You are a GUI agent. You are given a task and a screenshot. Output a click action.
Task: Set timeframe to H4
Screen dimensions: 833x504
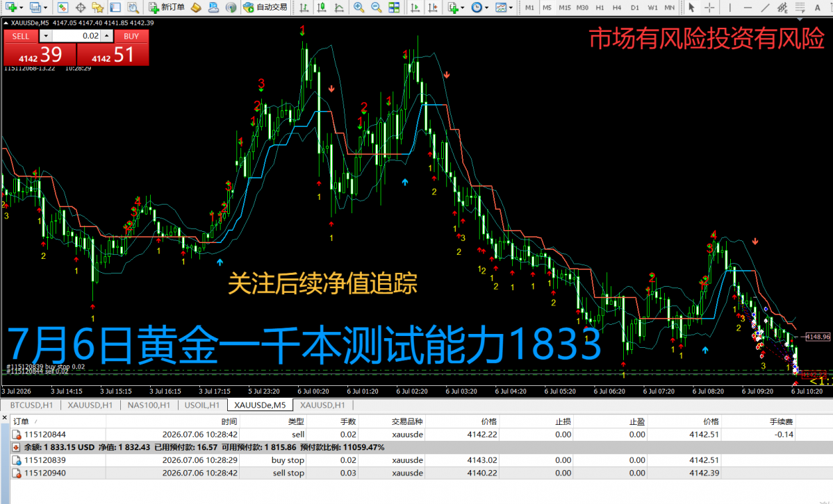click(x=617, y=8)
